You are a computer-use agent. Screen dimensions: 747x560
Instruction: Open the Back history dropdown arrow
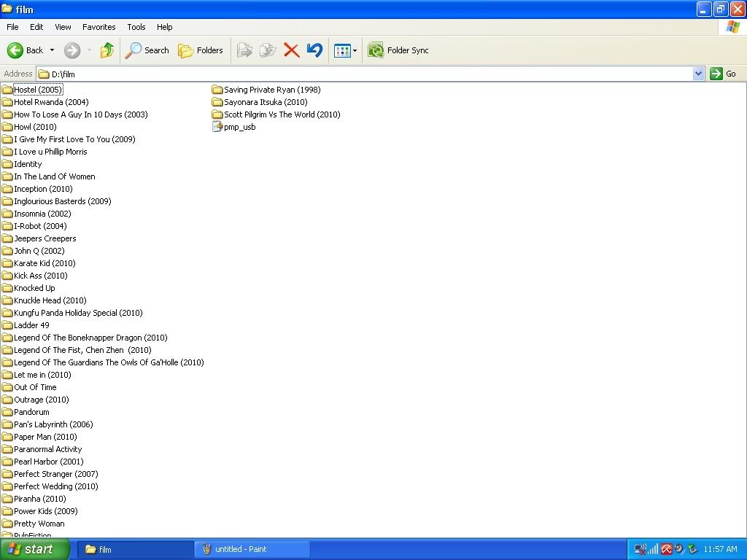[52, 50]
